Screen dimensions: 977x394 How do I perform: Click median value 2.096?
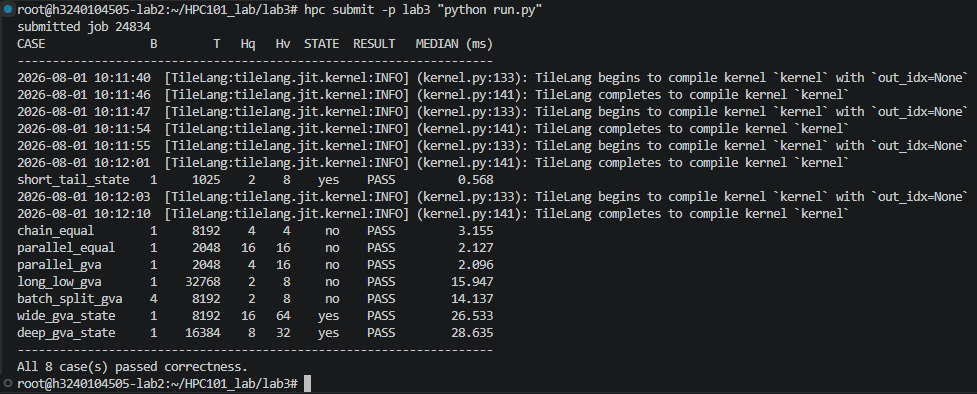pyautogui.click(x=475, y=264)
